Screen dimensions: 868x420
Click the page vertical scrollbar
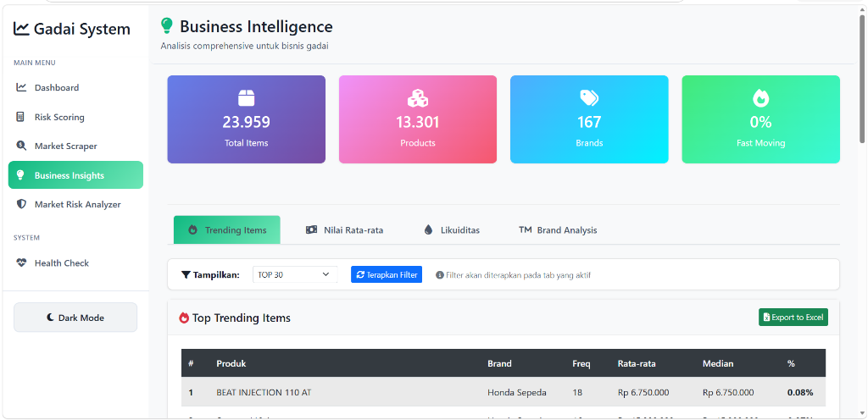[x=862, y=80]
